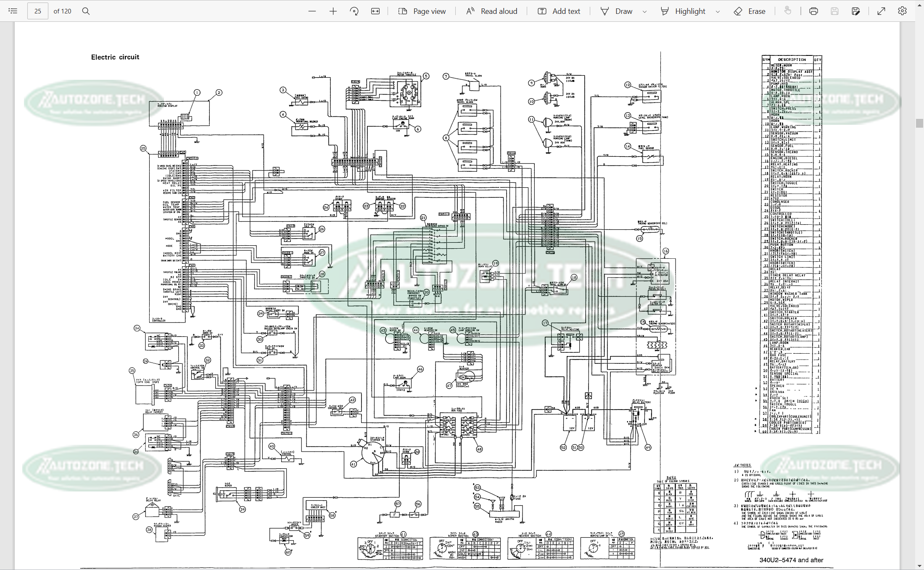The width and height of the screenshot is (924, 570).
Task: Click the page number input field
Action: 38,11
